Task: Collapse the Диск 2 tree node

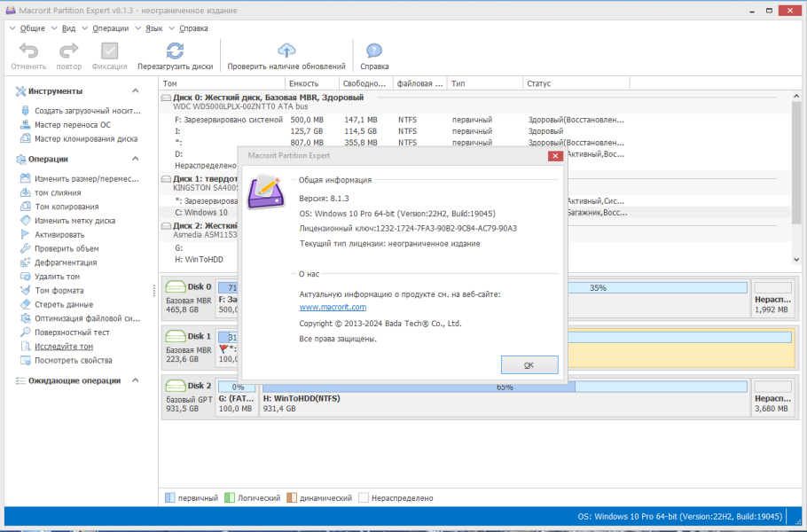Action: click(166, 225)
